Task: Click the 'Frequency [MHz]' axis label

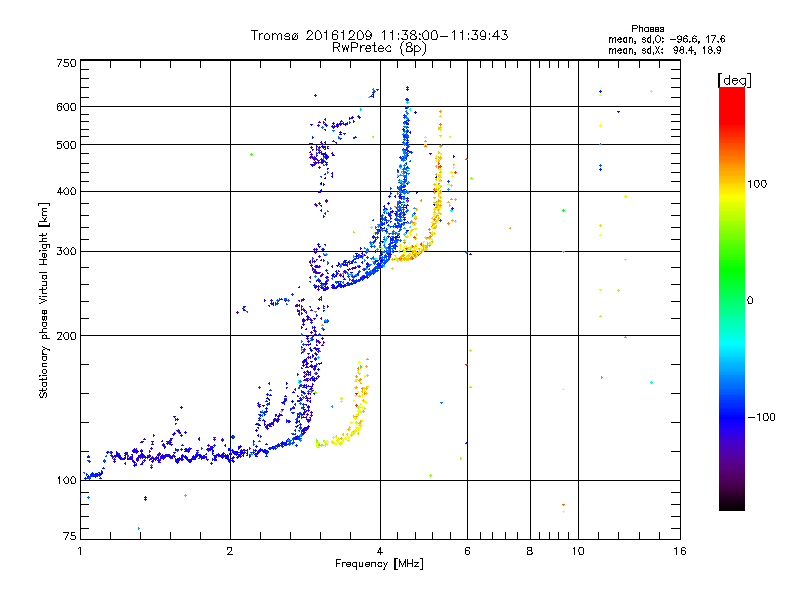Action: [x=379, y=564]
